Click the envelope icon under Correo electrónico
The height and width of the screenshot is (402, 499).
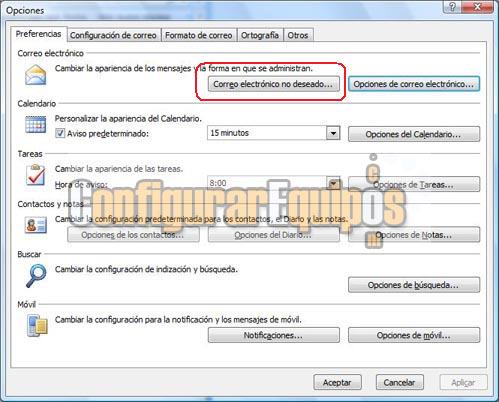click(35, 75)
